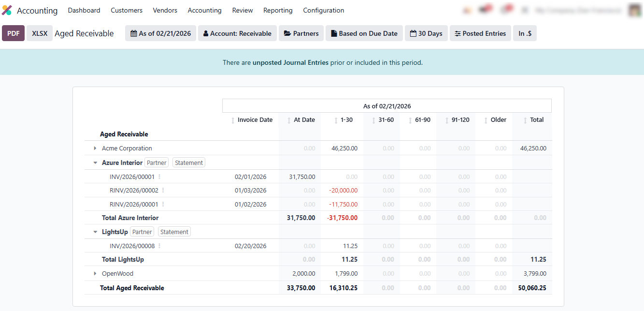
Task: Expand the OpenWood partner row
Action: [x=95, y=274]
